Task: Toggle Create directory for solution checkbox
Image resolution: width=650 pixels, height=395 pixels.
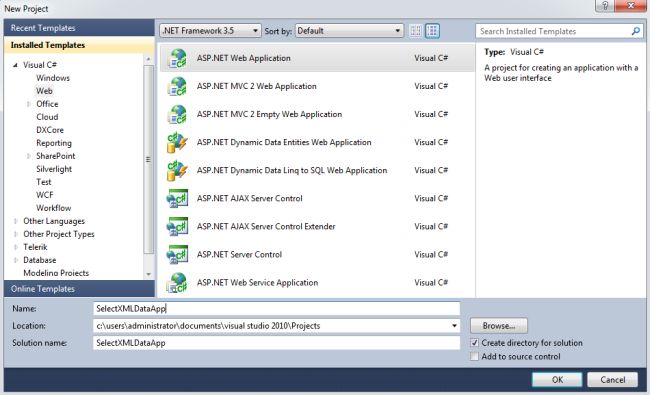Action: click(x=475, y=343)
